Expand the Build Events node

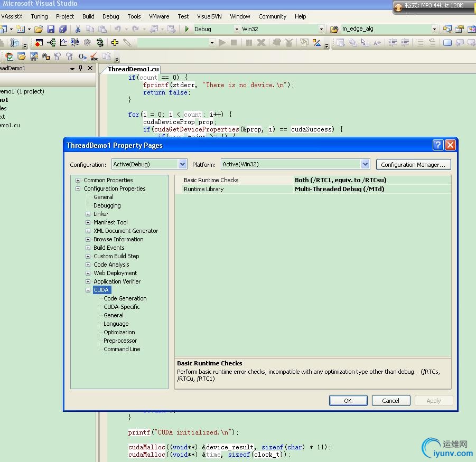pos(88,248)
